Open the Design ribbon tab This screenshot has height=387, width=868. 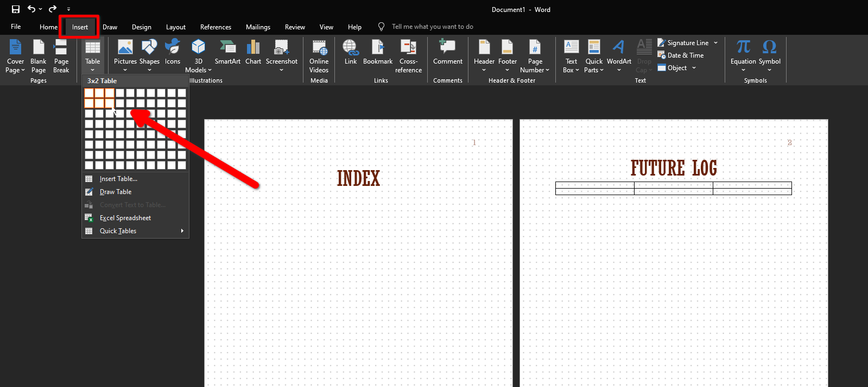tap(141, 27)
